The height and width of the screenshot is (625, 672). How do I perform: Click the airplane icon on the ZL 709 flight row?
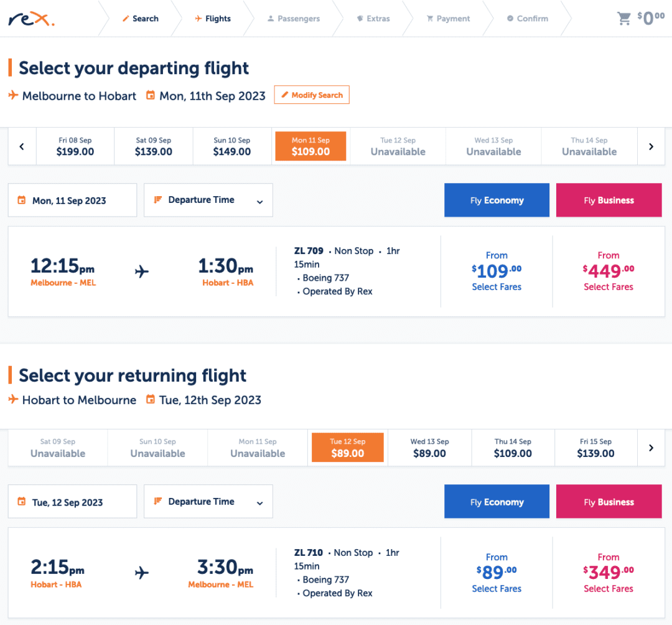(x=141, y=271)
